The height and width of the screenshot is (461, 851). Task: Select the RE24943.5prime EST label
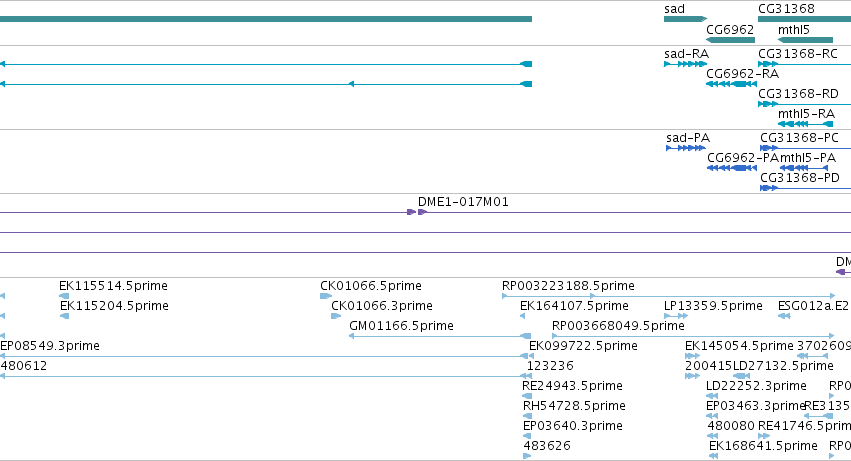tap(572, 386)
